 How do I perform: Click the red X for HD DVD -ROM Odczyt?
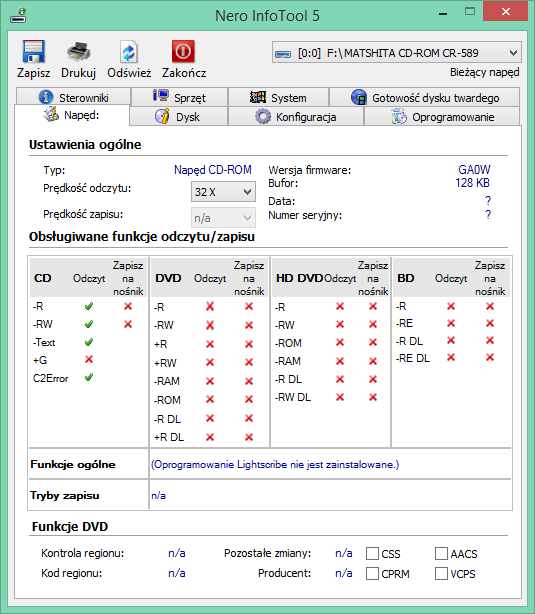coord(340,342)
